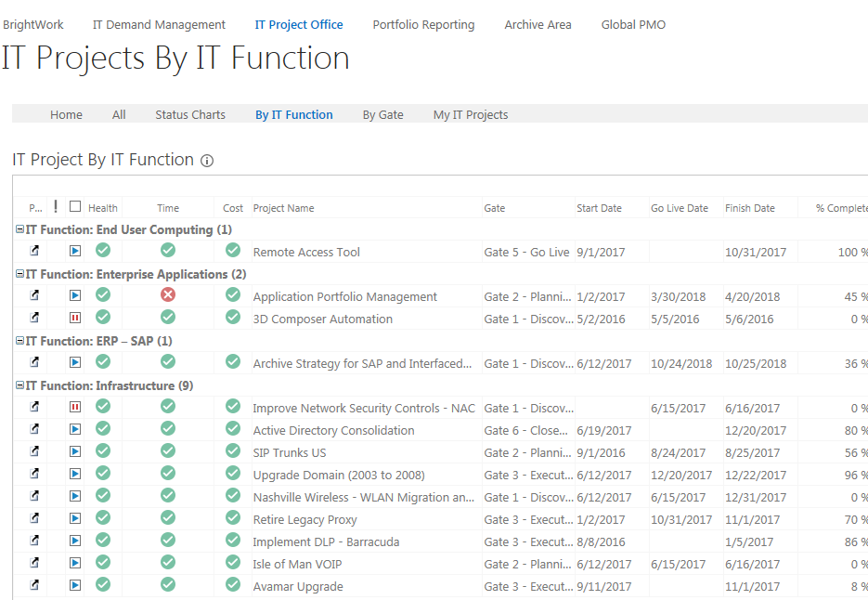Switch to the Home tab
The height and width of the screenshot is (600, 868).
tap(67, 114)
